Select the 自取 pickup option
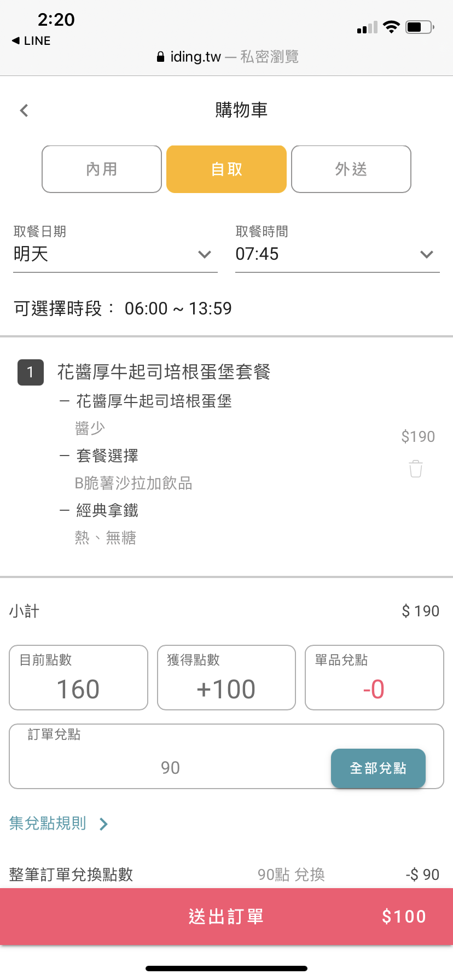This screenshot has width=453, height=980. coord(226,169)
